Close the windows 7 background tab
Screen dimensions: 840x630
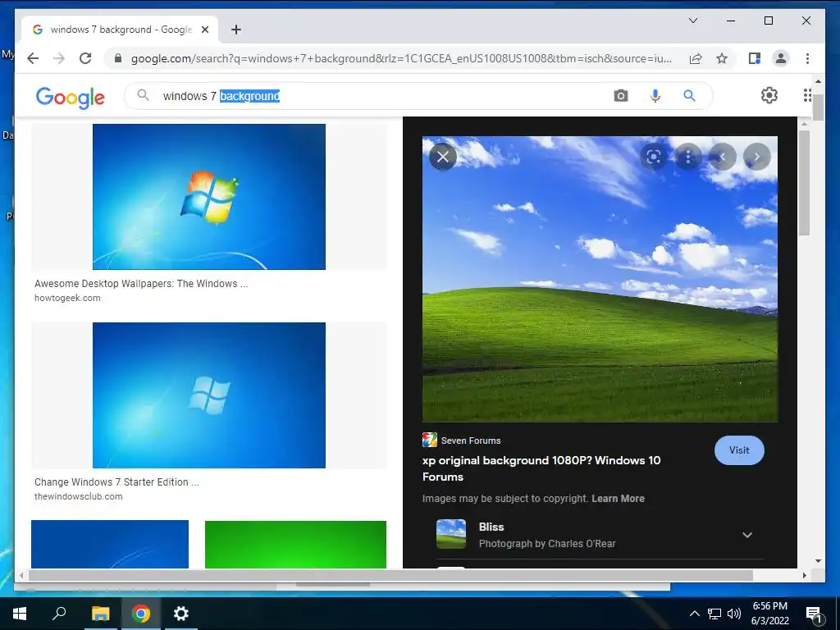pyautogui.click(x=204, y=30)
